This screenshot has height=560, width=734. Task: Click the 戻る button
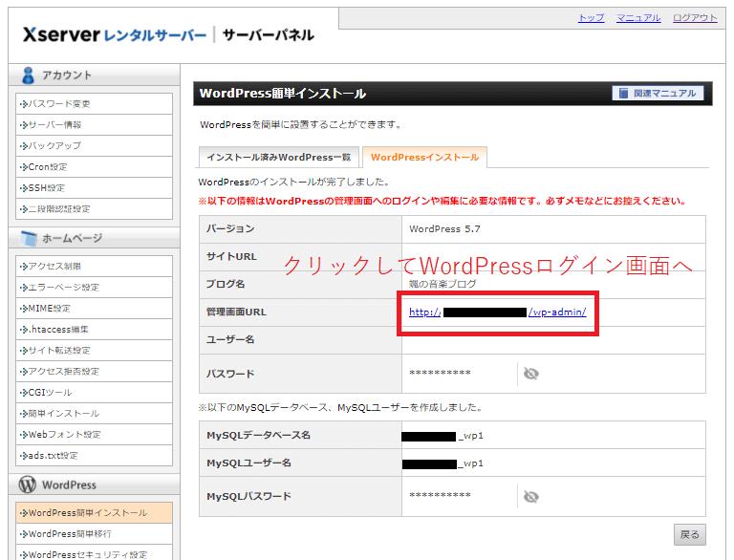point(689,535)
